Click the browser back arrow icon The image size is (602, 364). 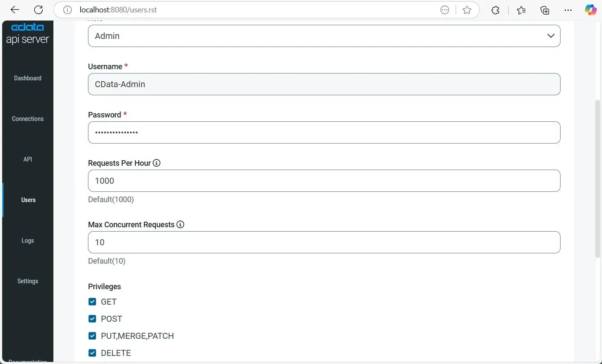(x=15, y=10)
